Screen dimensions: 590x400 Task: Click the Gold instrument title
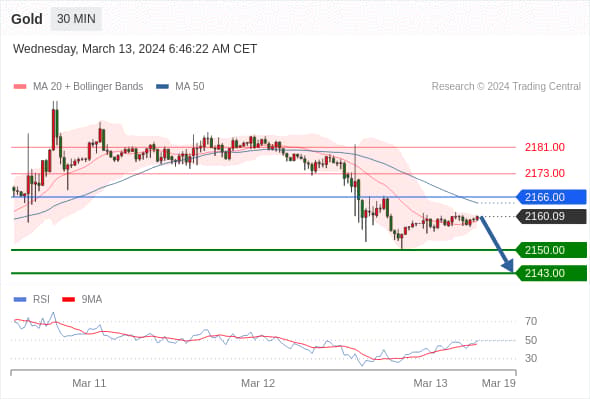click(27, 19)
